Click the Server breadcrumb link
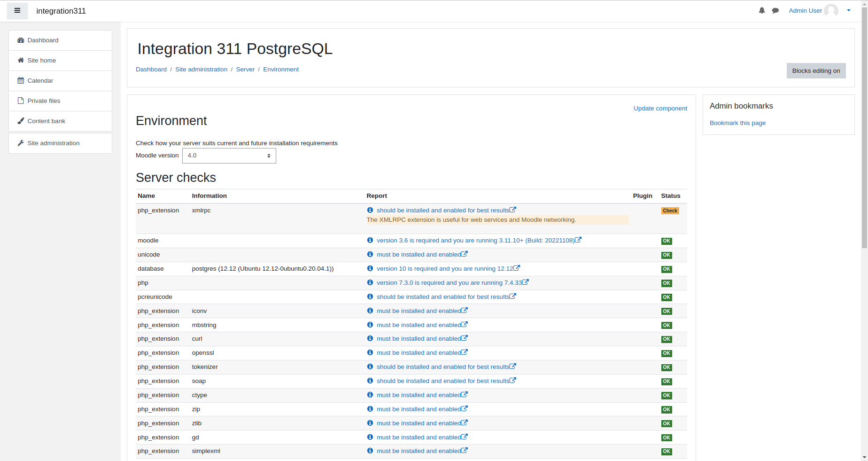 click(245, 70)
